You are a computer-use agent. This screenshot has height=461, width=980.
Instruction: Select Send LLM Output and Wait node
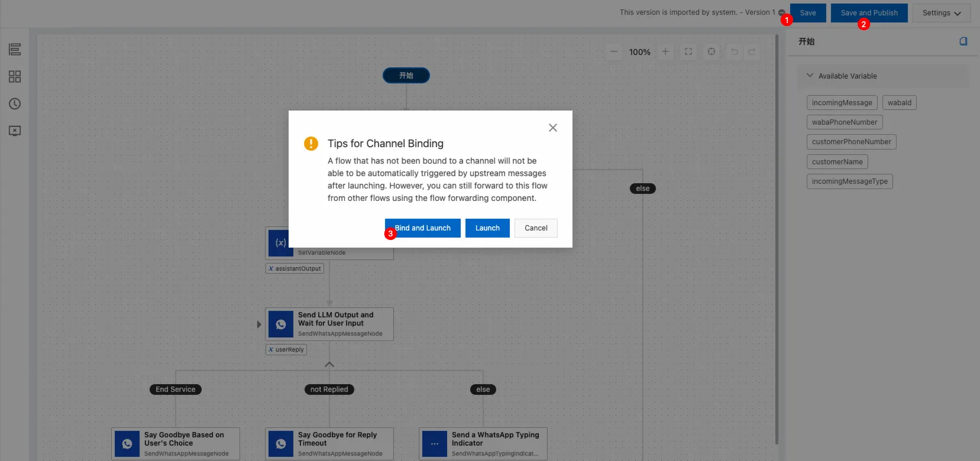point(329,324)
